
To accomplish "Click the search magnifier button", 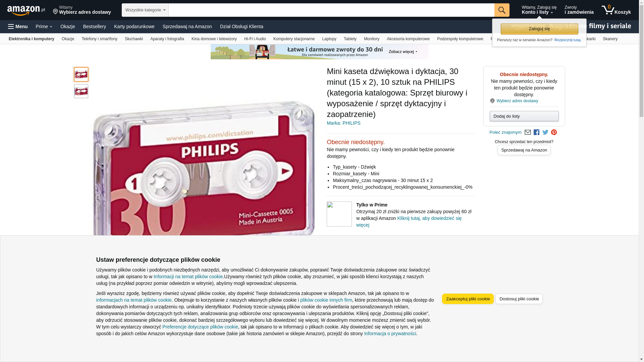I will pyautogui.click(x=502, y=10).
